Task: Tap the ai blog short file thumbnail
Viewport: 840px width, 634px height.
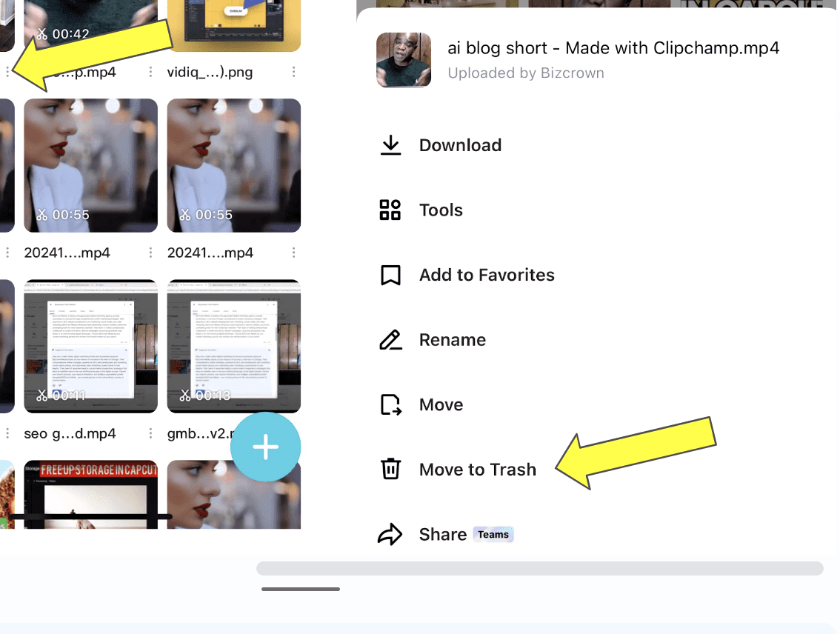Action: pos(404,60)
